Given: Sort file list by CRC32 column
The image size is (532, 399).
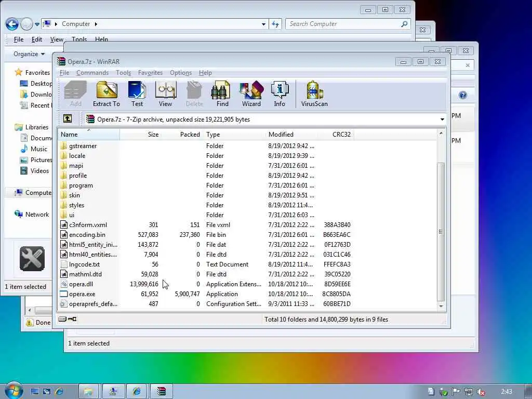Looking at the screenshot, I should click(336, 135).
